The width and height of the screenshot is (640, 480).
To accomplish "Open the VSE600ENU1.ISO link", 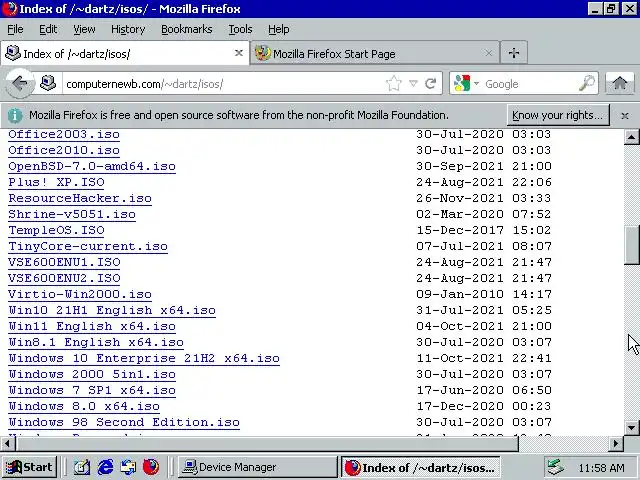I will pos(64,262).
